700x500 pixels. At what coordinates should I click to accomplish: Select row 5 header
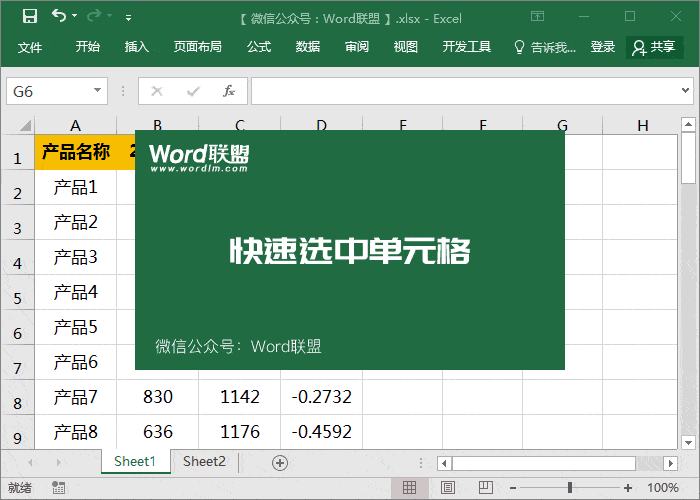pyautogui.click(x=17, y=292)
